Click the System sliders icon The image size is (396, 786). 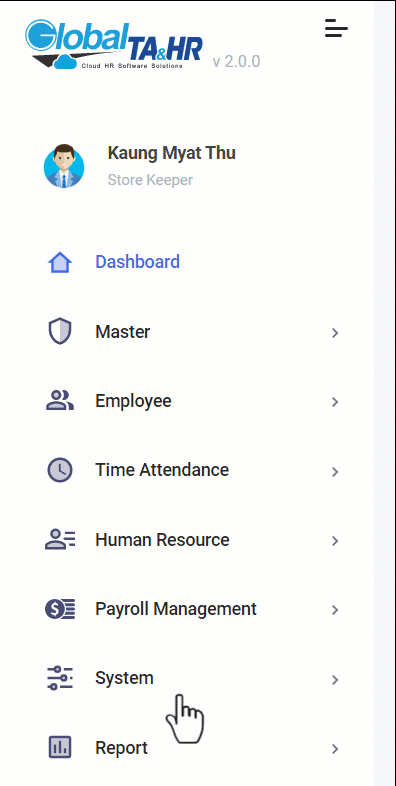[x=60, y=678]
